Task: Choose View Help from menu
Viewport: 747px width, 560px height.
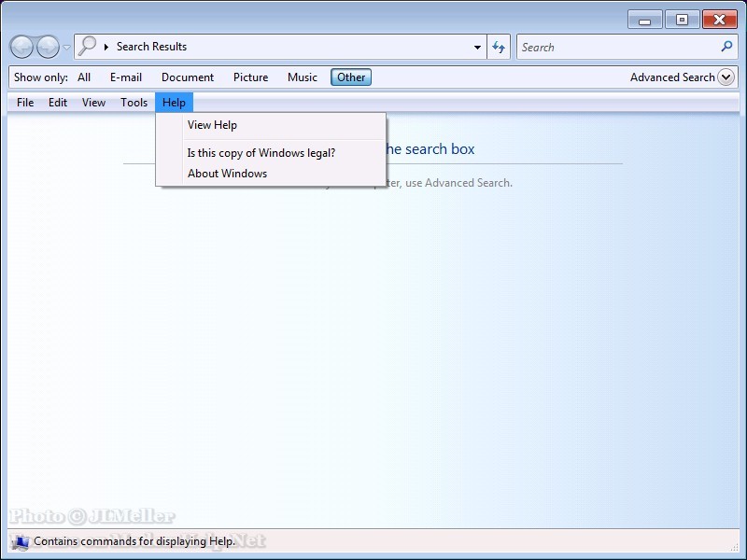Action: point(271,125)
